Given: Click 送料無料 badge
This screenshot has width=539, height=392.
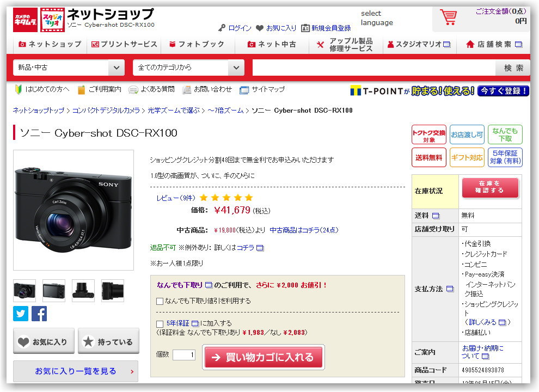Looking at the screenshot, I should click(x=428, y=157).
